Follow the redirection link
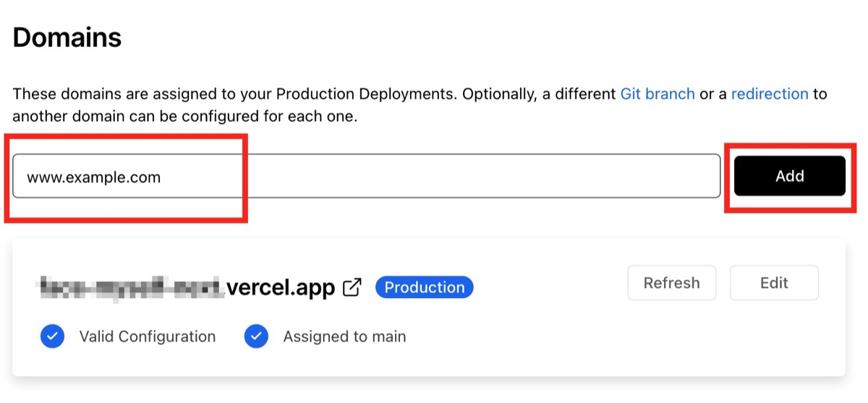This screenshot has width=868, height=403. 770,94
